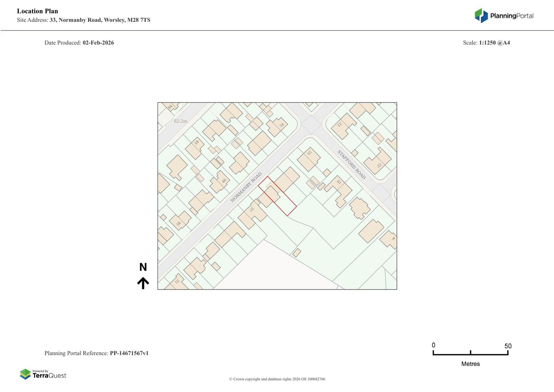Click the Metres label under scale bar
Image resolution: width=554 pixels, height=392 pixels.
[x=470, y=364]
